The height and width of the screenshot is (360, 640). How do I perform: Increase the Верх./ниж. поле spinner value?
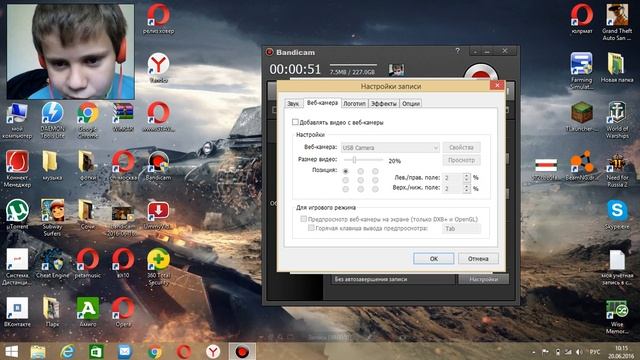pyautogui.click(x=467, y=186)
